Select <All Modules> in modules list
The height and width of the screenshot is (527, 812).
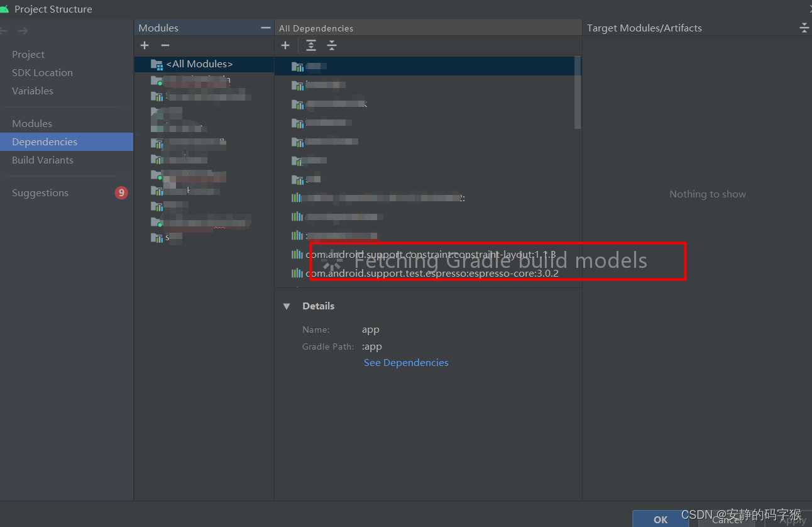pos(204,64)
